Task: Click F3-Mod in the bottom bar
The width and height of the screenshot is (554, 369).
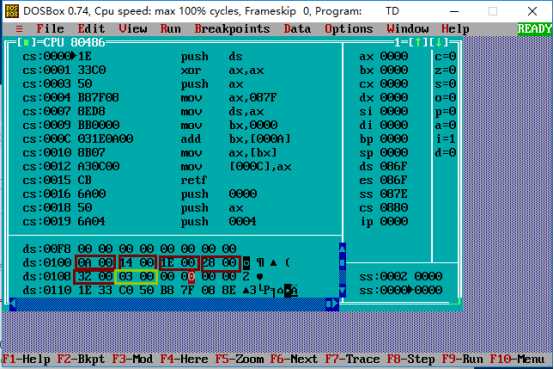Action: pyautogui.click(x=132, y=359)
